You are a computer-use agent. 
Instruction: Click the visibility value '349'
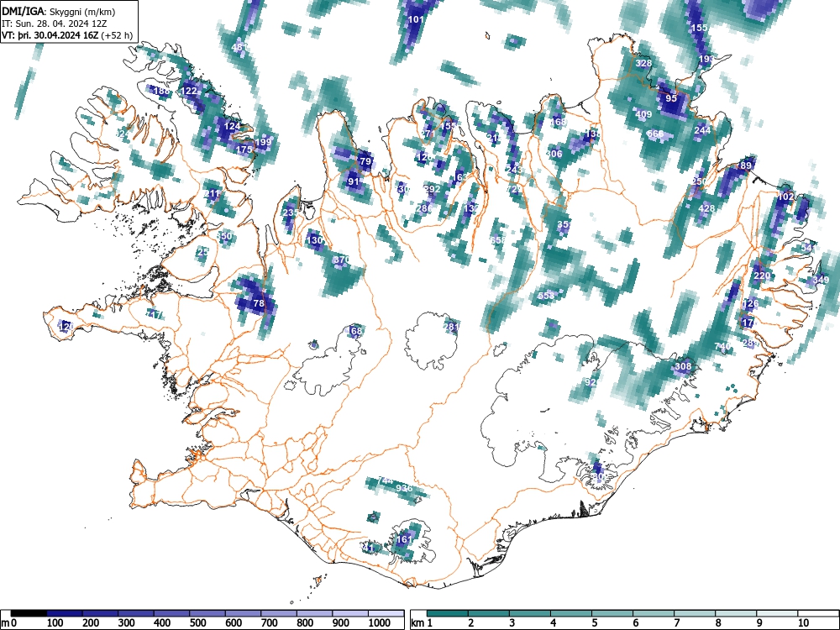(x=821, y=281)
